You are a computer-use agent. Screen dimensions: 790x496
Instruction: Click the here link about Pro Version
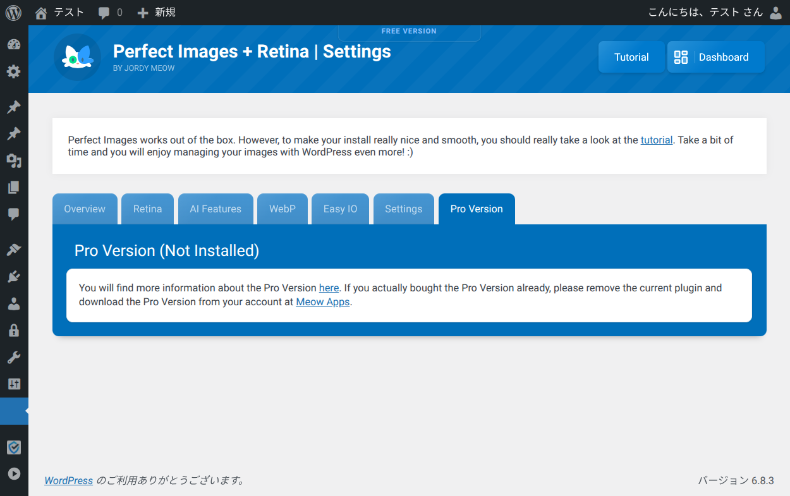coord(329,288)
